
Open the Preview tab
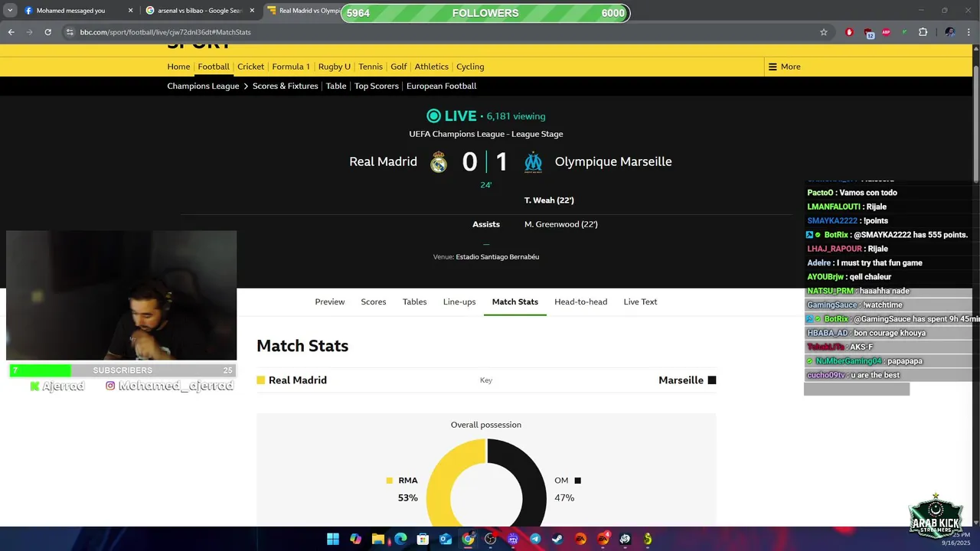click(330, 302)
